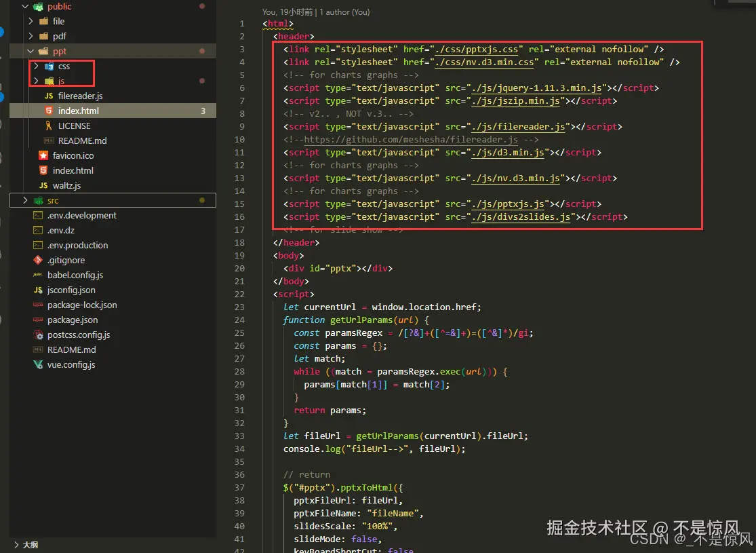This screenshot has height=553, width=756.
Task: Click the .gitignore git icon
Action: click(38, 260)
